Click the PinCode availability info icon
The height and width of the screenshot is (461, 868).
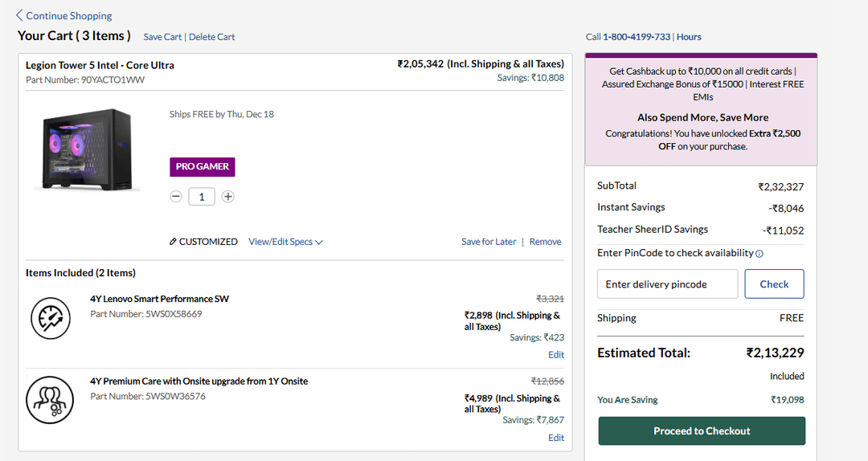759,254
